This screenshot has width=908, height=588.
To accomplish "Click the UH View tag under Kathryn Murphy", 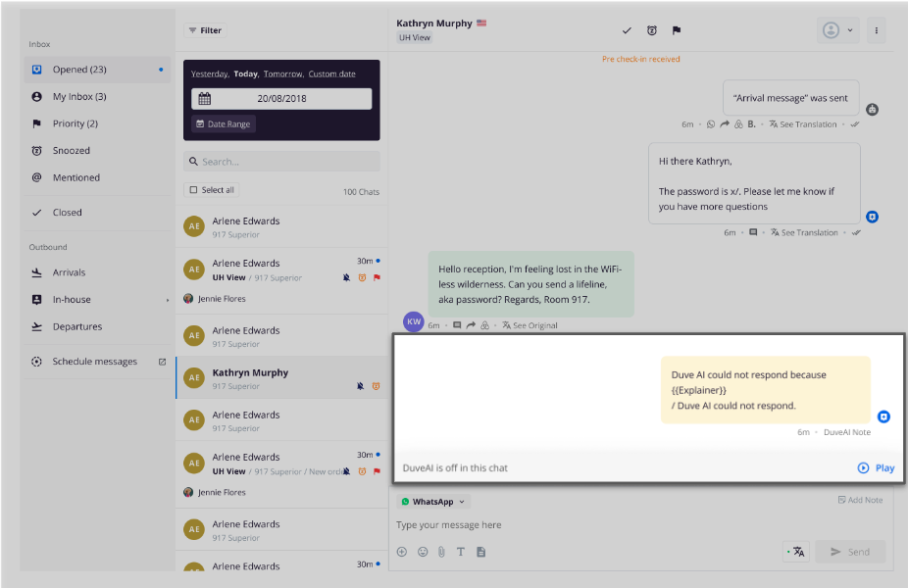I will pyautogui.click(x=415, y=37).
